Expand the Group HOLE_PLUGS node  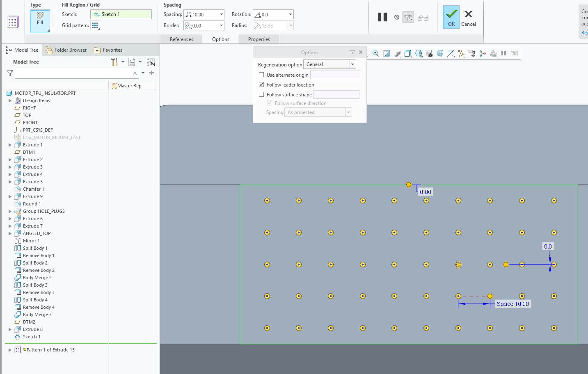pos(10,211)
